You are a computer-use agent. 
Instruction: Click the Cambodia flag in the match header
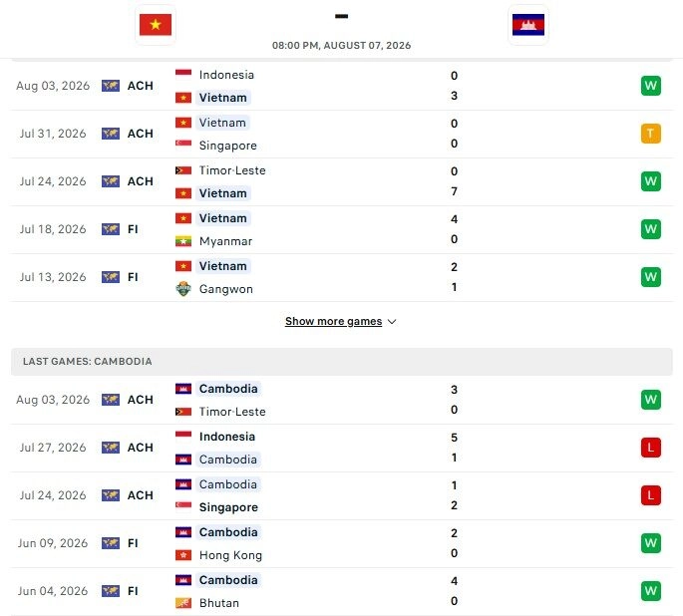pos(527,24)
